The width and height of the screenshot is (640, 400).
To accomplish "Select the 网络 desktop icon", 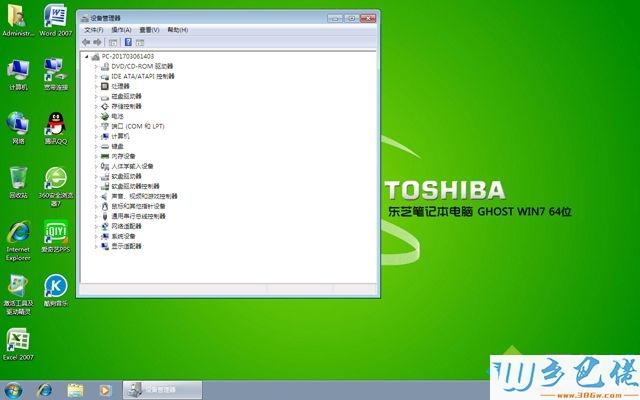I will click(x=18, y=128).
